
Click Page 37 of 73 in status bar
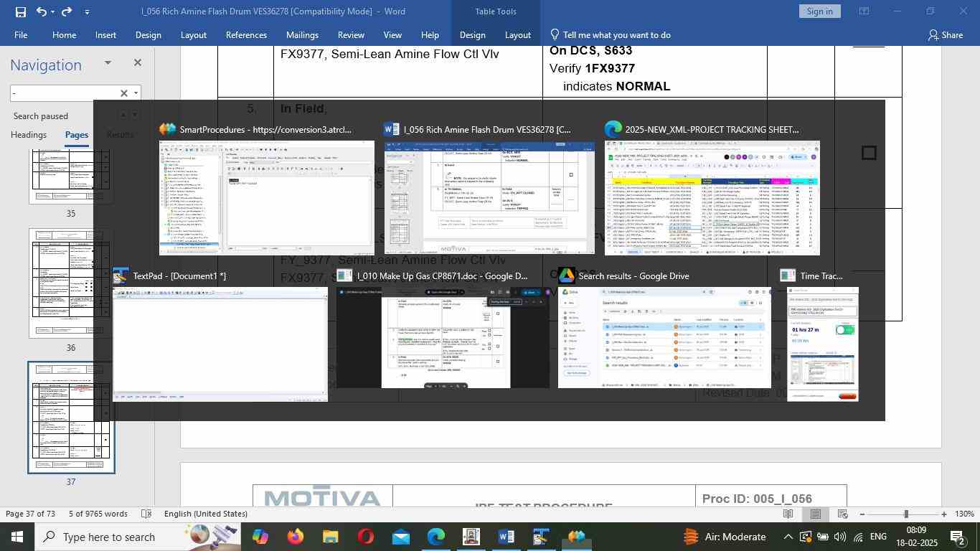point(31,514)
